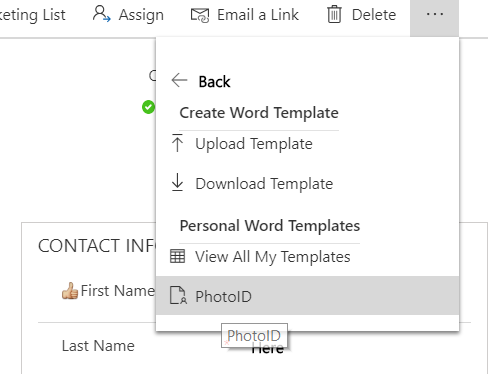This screenshot has width=488, height=374.
Task: Click the Delete command label
Action: 374,15
